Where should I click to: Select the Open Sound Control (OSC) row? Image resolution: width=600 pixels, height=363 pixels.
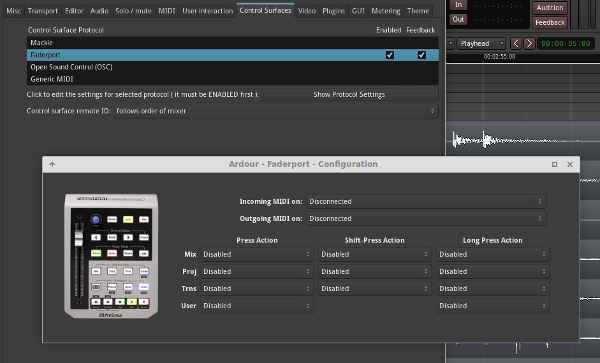tap(233, 67)
